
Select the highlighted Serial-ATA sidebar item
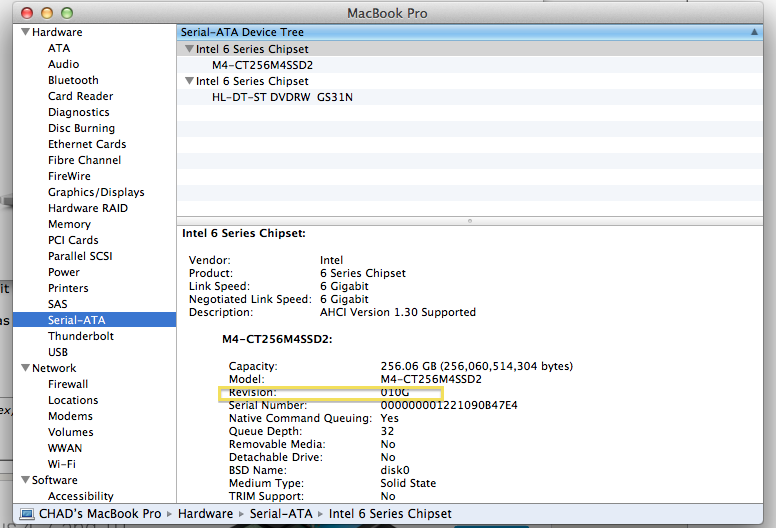point(95,320)
